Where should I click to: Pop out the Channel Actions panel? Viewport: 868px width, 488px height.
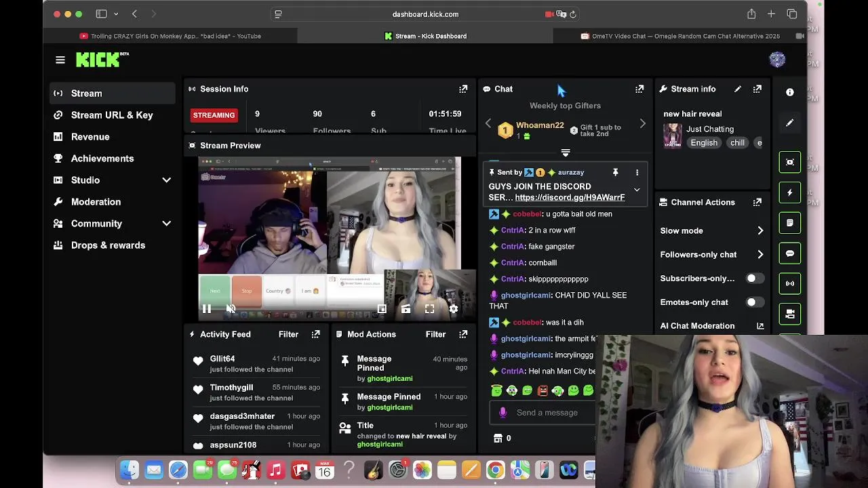757,202
